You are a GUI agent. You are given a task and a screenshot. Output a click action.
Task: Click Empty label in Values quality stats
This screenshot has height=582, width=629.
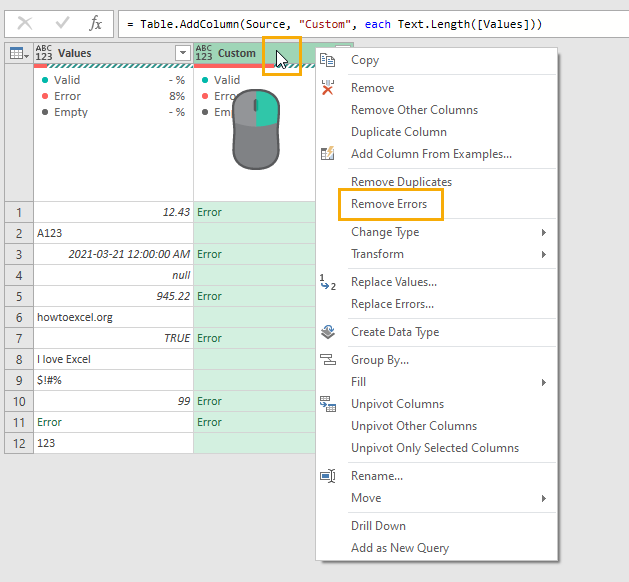(71, 112)
